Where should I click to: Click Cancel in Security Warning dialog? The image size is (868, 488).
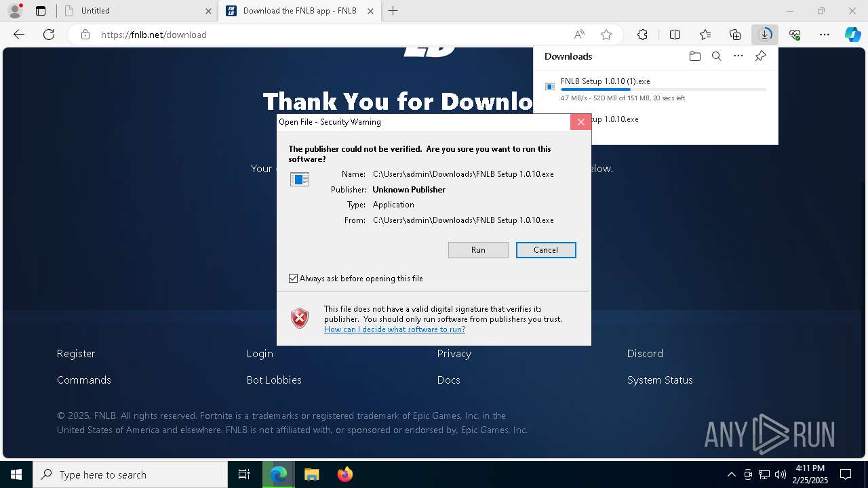pyautogui.click(x=546, y=250)
